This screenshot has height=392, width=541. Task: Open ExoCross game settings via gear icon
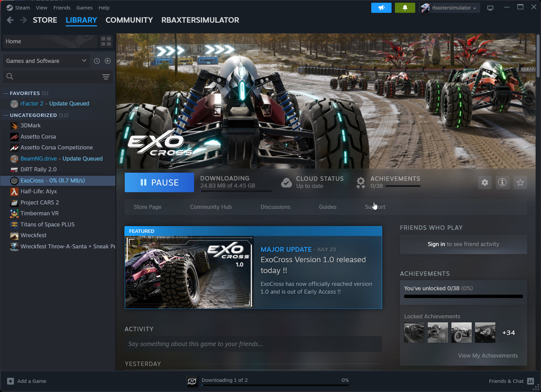[485, 182]
